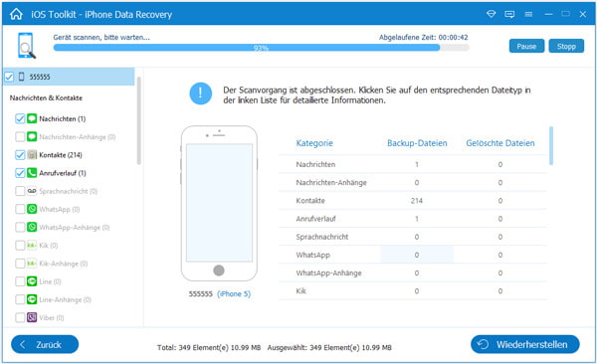
Task: Toggle the Kik-Anhänge checkbox
Action: click(x=20, y=264)
